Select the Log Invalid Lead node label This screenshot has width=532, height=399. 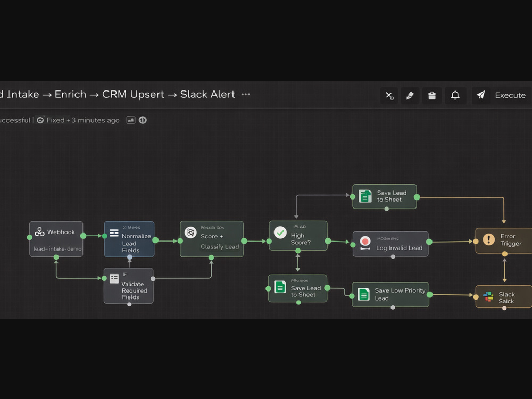click(x=399, y=248)
